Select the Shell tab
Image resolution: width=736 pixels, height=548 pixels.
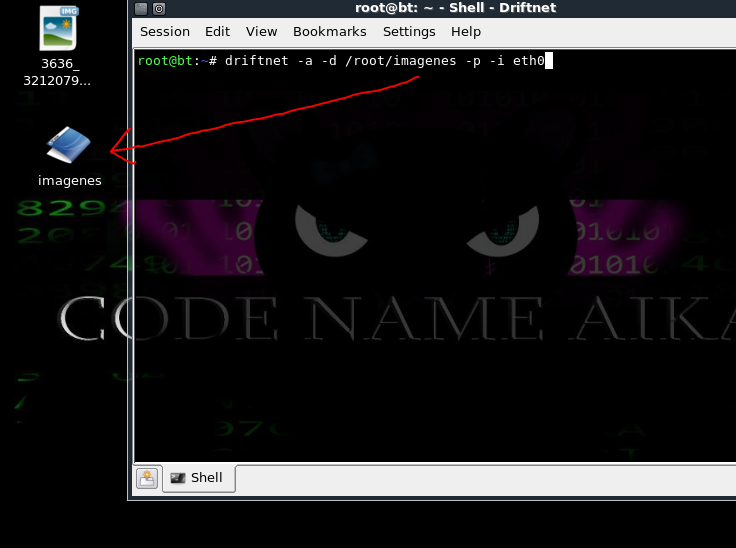[199, 478]
